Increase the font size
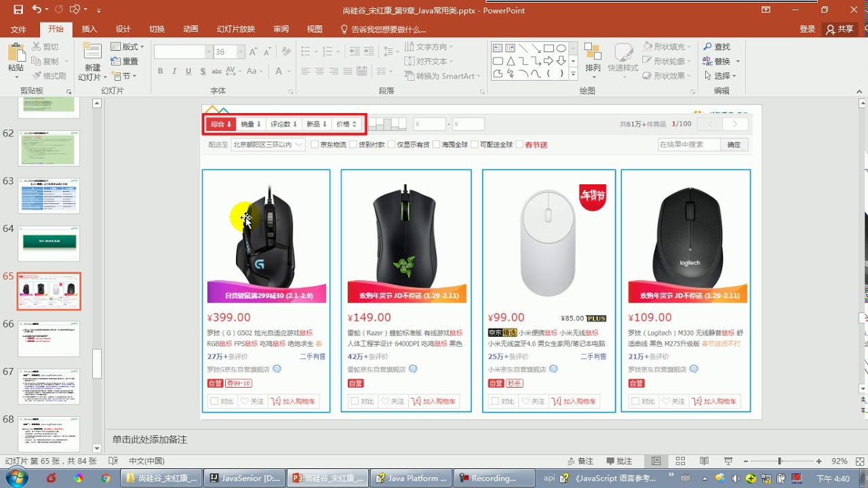The height and width of the screenshot is (488, 868). [253, 52]
